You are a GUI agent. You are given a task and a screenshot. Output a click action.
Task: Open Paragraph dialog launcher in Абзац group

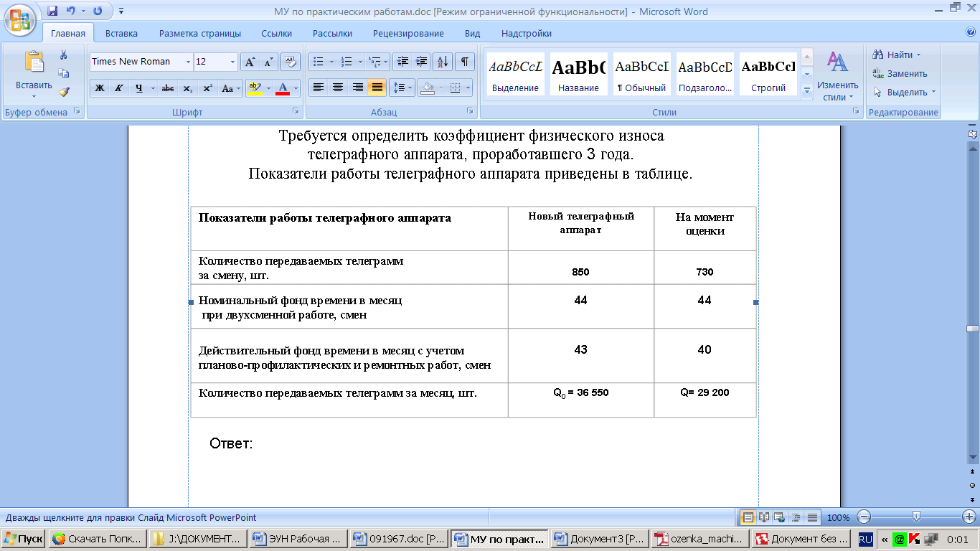pyautogui.click(x=470, y=111)
